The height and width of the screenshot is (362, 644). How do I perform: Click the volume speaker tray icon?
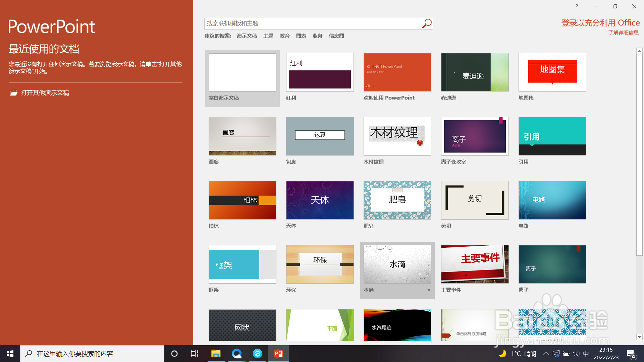coord(576,354)
